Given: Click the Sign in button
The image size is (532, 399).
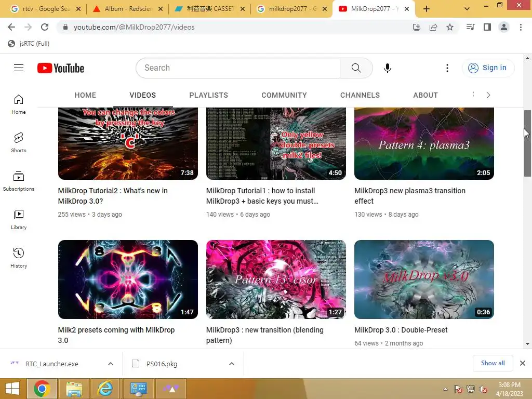Looking at the screenshot, I should point(488,68).
